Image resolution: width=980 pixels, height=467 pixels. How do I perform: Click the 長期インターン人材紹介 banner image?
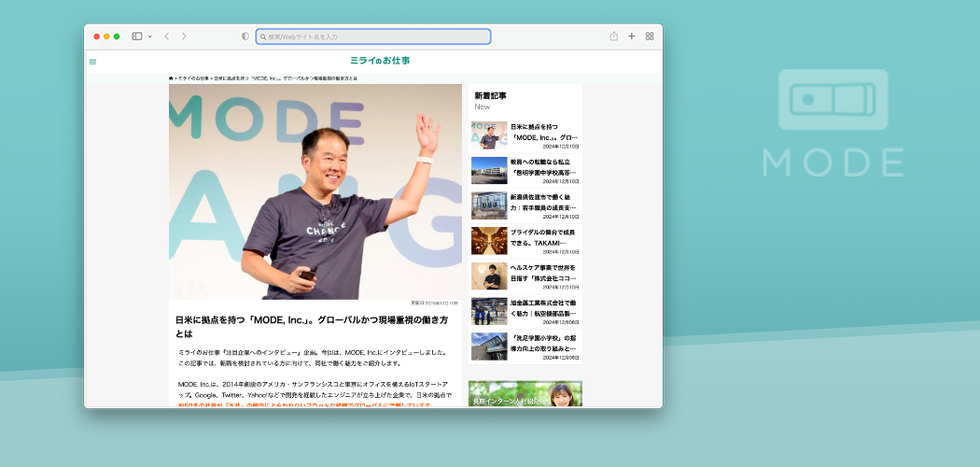click(x=525, y=394)
